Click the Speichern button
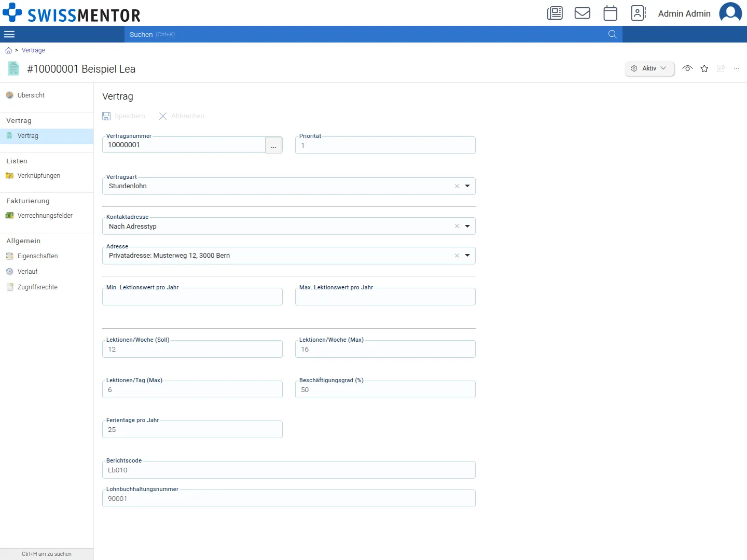This screenshot has height=560, width=747. (123, 116)
